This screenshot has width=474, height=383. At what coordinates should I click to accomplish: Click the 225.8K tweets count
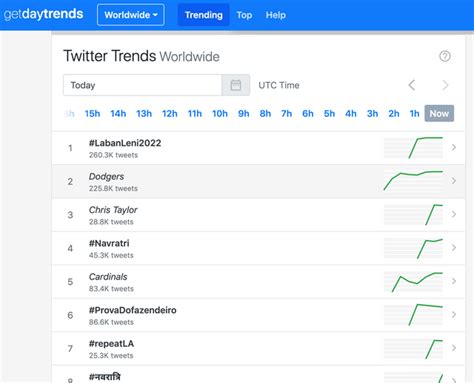(x=113, y=188)
